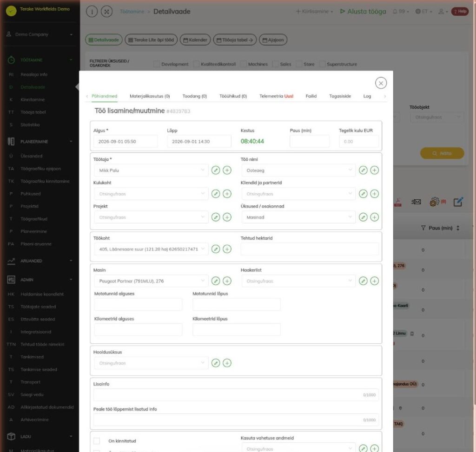Open the Telemeetria tab

click(x=276, y=96)
